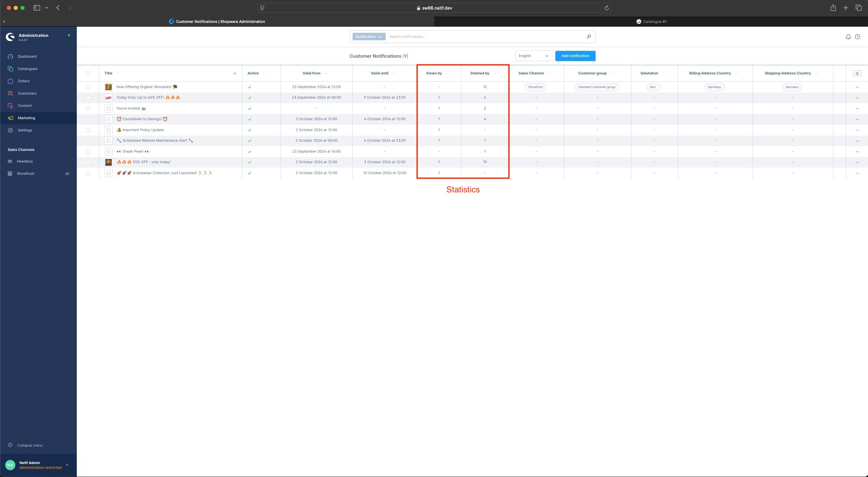Viewport: 868px width, 477px height.
Task: Click the three-dot menu on first row
Action: [x=857, y=87]
